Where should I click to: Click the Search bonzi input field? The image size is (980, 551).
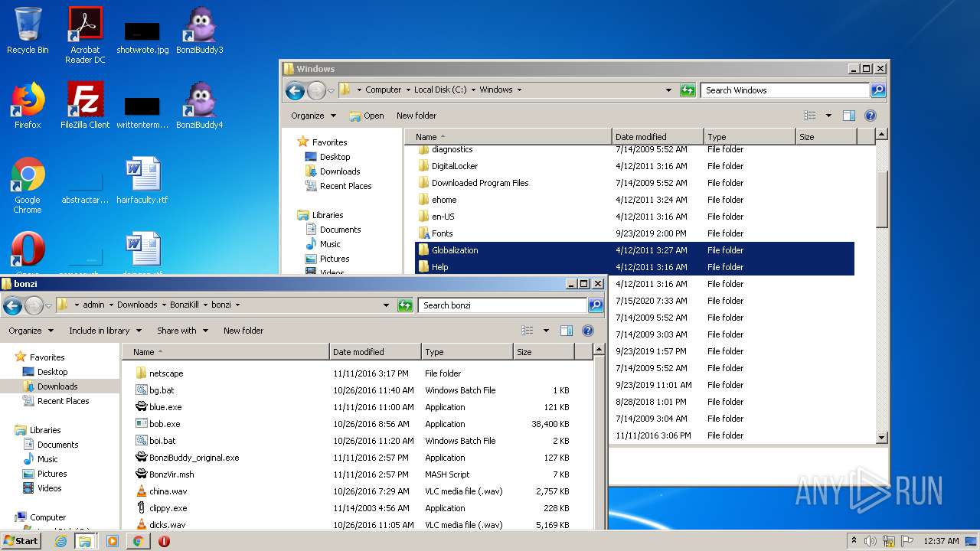tap(503, 305)
